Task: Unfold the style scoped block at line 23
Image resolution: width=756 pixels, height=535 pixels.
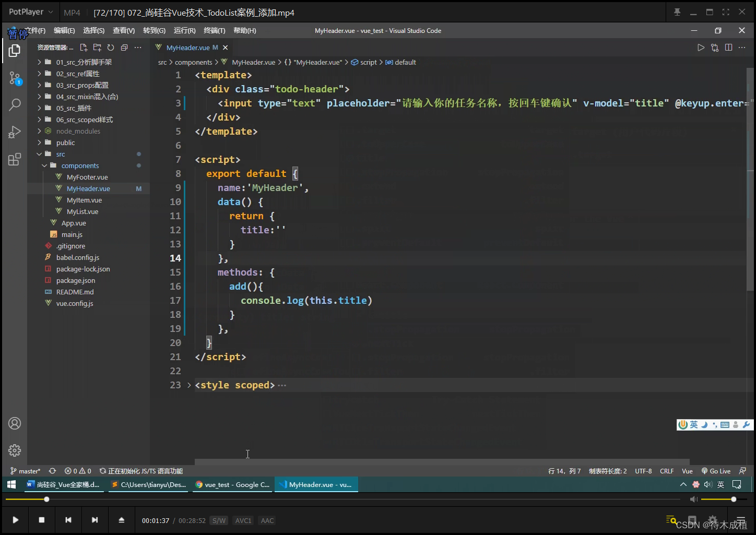Action: click(x=189, y=385)
